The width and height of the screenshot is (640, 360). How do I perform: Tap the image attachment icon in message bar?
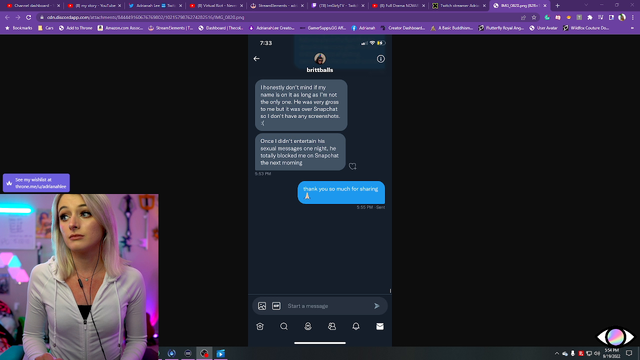(262, 306)
